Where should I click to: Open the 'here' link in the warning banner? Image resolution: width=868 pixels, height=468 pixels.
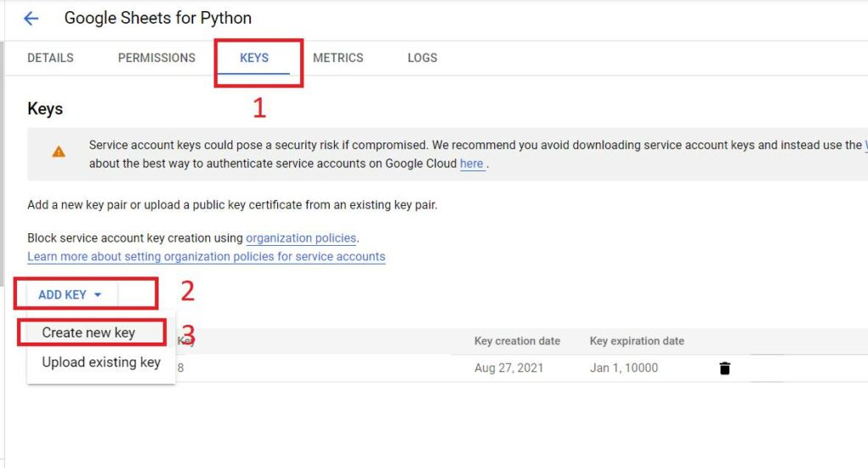tap(472, 164)
